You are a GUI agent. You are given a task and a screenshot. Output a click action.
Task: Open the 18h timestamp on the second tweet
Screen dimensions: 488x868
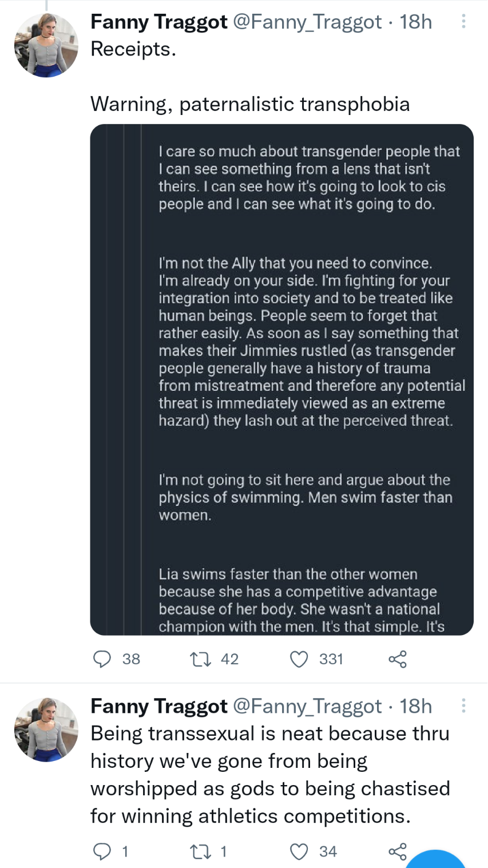pyautogui.click(x=416, y=706)
